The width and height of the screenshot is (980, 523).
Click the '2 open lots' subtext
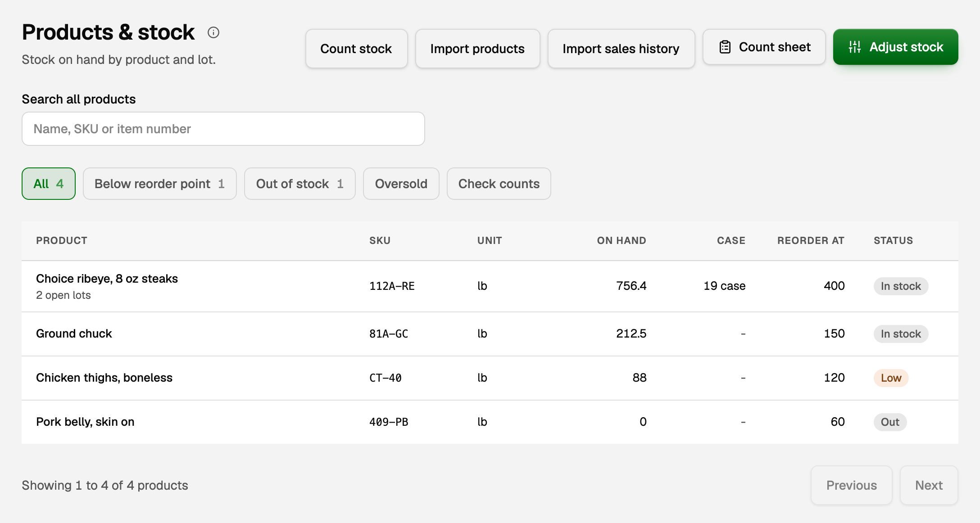[64, 295]
